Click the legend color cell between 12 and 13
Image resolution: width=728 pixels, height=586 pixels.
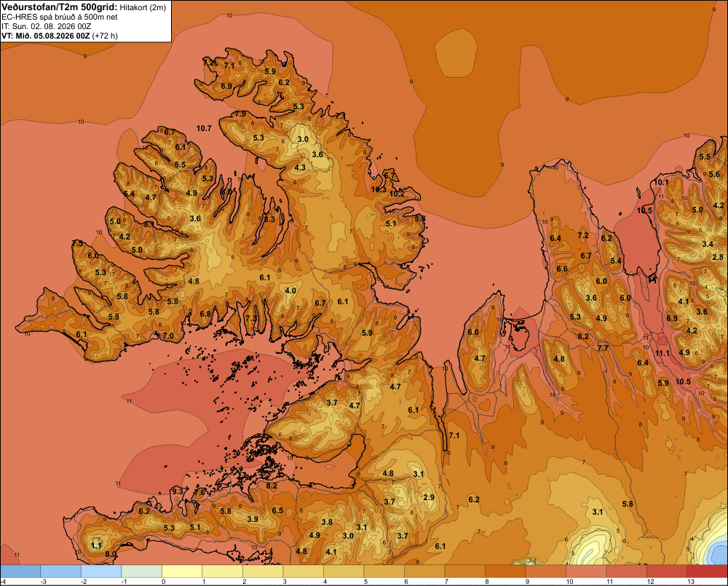(x=667, y=571)
